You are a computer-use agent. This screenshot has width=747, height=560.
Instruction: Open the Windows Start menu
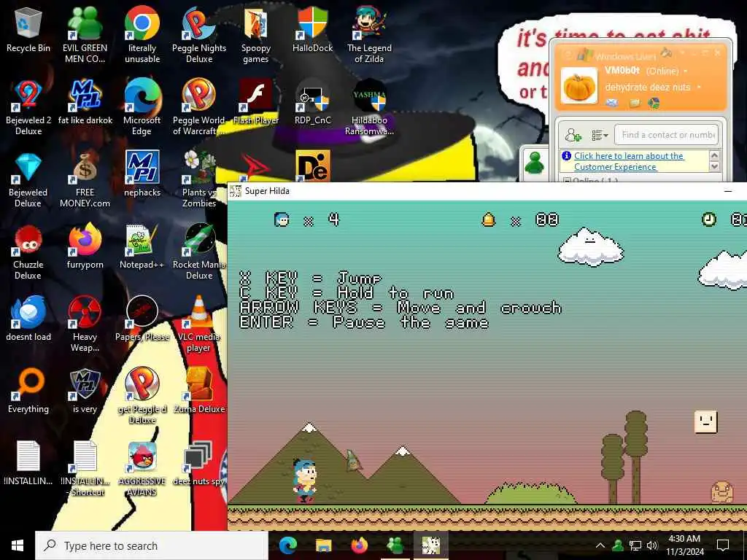coord(18,545)
